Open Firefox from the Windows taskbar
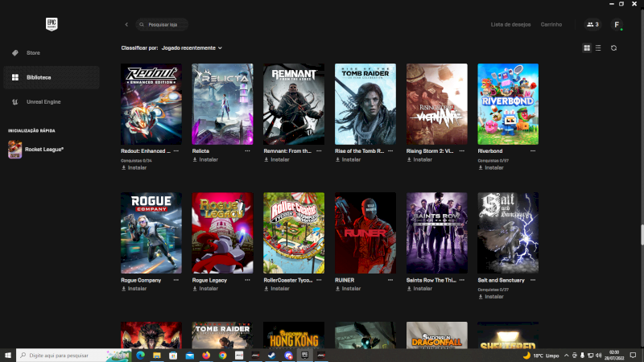644x362 pixels. [207, 355]
